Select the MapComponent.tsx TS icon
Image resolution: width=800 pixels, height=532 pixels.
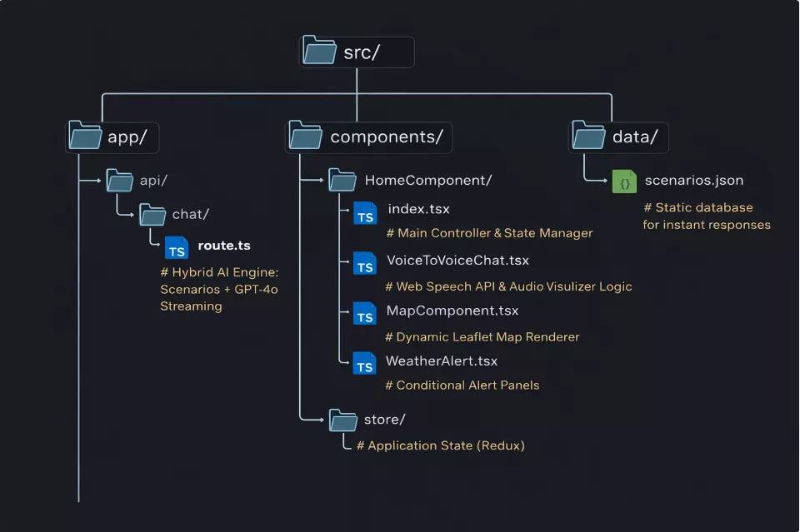364,314
